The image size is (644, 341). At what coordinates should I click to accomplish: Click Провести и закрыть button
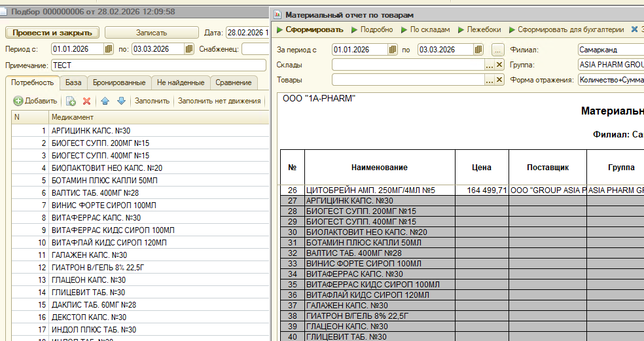(x=52, y=33)
